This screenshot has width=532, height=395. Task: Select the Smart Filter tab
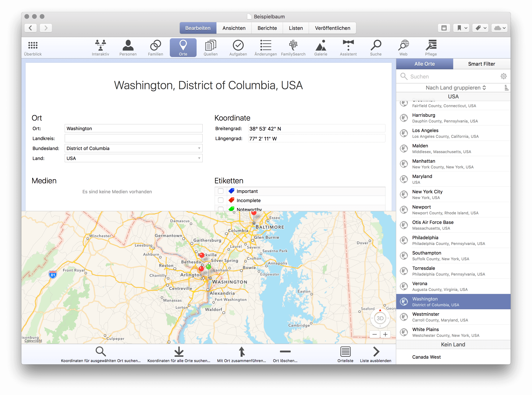click(482, 64)
